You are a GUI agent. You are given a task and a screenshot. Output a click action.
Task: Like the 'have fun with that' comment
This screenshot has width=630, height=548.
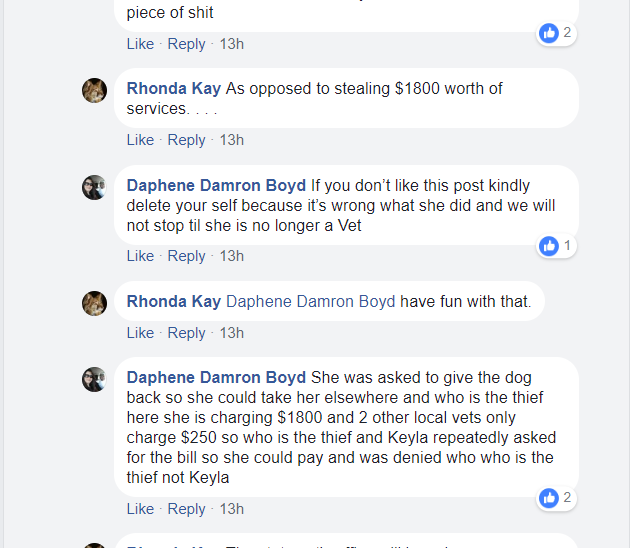140,333
